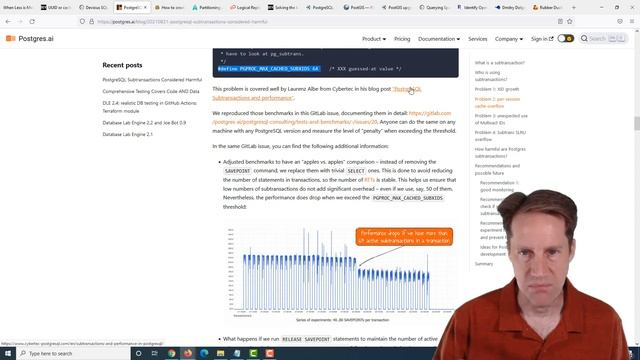Open Task View on the taskbar
This screenshot has width=640, height=360.
(x=155, y=353)
